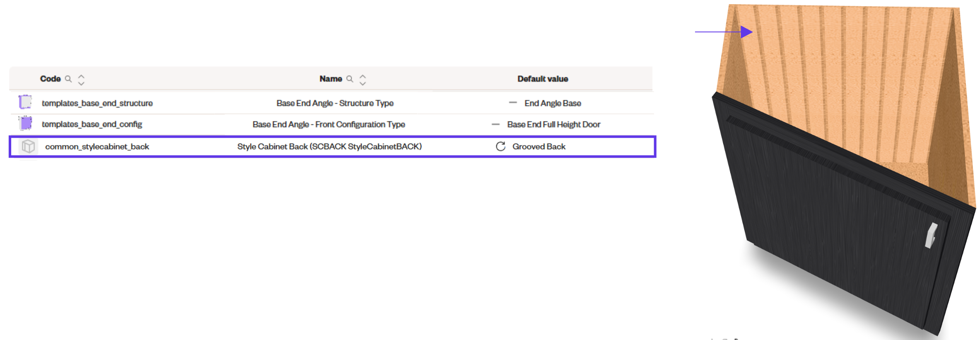Click the dash beside Base End Full Height Door
This screenshot has height=340, width=980.
pos(495,124)
